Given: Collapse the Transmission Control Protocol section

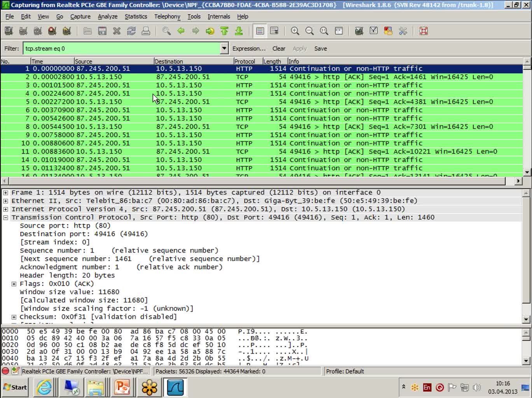Looking at the screenshot, I should 5,218.
